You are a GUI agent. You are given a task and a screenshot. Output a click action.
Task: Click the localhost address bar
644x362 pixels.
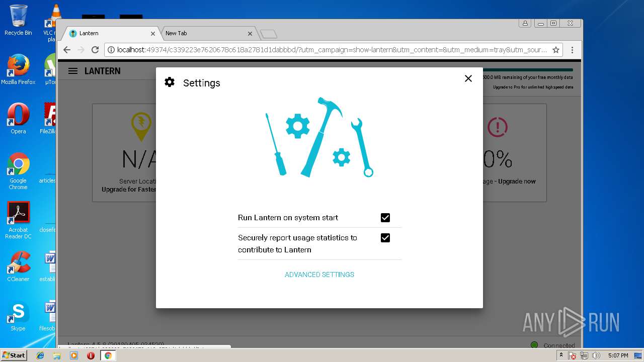coord(332,50)
